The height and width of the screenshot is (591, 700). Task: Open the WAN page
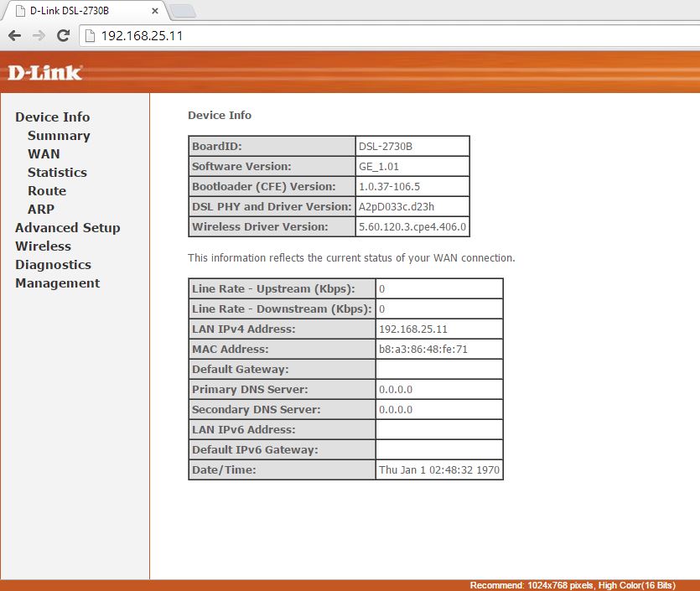coord(44,154)
